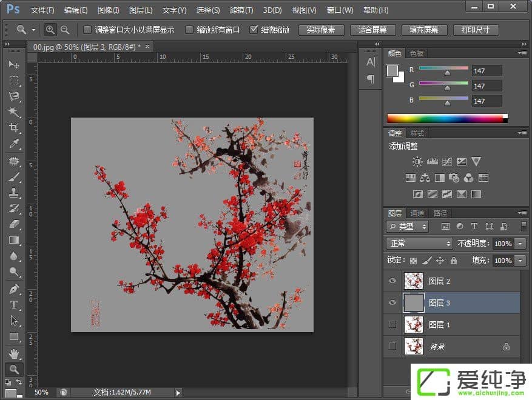The image size is (532, 400).
Task: Click the 实际像素 button
Action: pyautogui.click(x=321, y=30)
